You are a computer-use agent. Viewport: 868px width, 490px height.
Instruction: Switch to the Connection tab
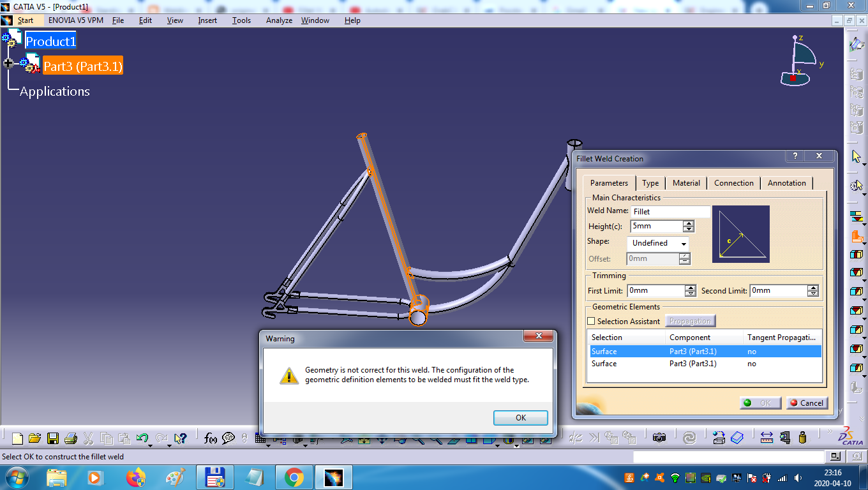click(x=734, y=182)
